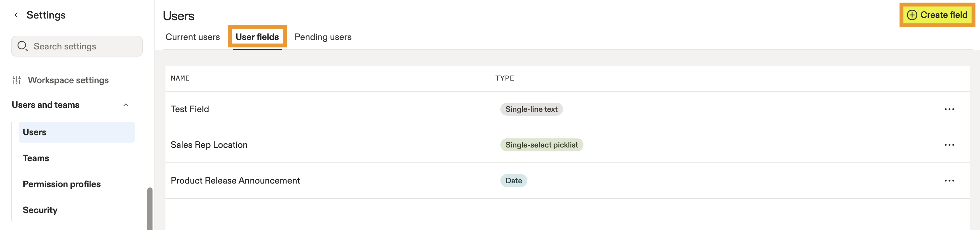Screen dimensions: 980x230
Task: Click the back arrow beside Settings
Action: (x=16, y=15)
